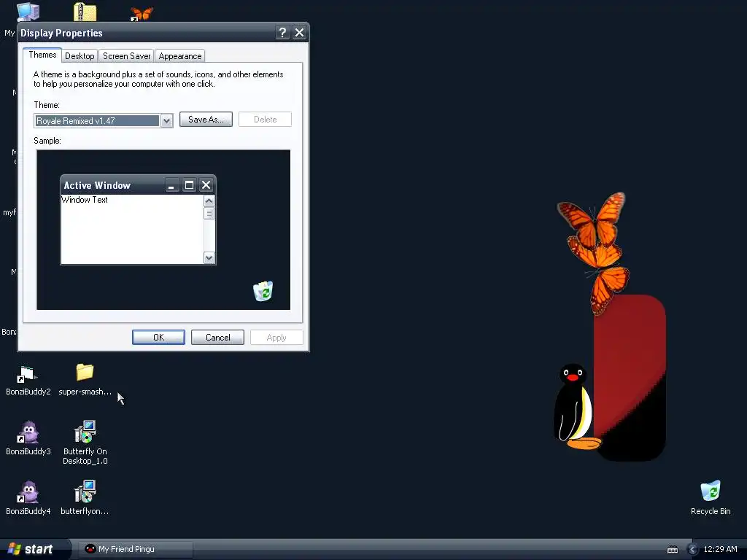This screenshot has height=560, width=747.
Task: Open the BonziBuddy2 desktop shortcut
Action: (28, 380)
